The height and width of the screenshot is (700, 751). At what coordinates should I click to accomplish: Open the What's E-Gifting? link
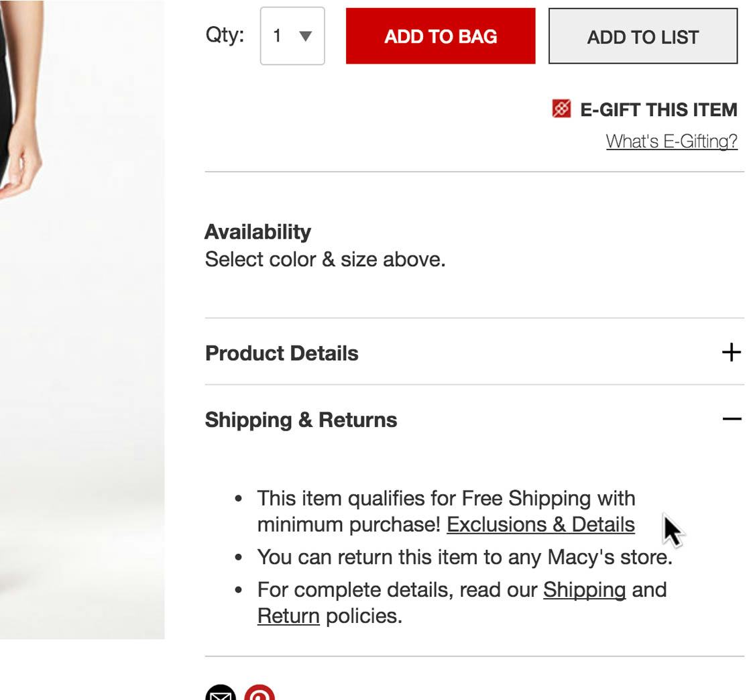pos(671,141)
